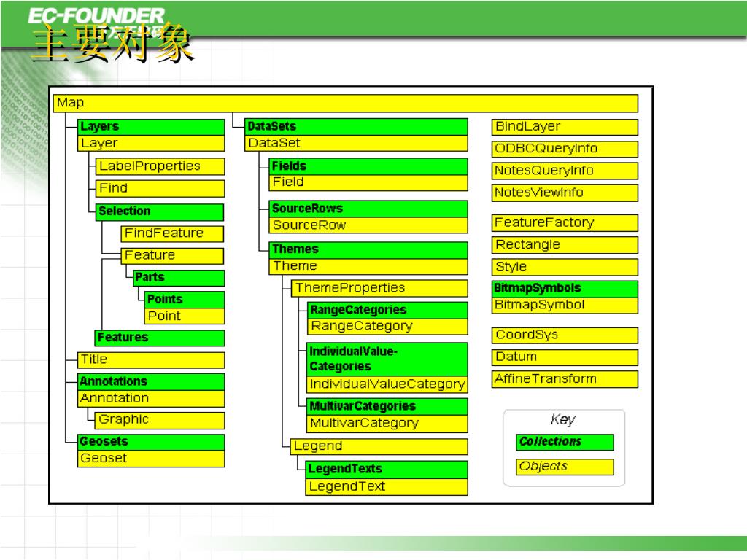Click the DataSets collection box
The image size is (747, 560).
pos(356,127)
